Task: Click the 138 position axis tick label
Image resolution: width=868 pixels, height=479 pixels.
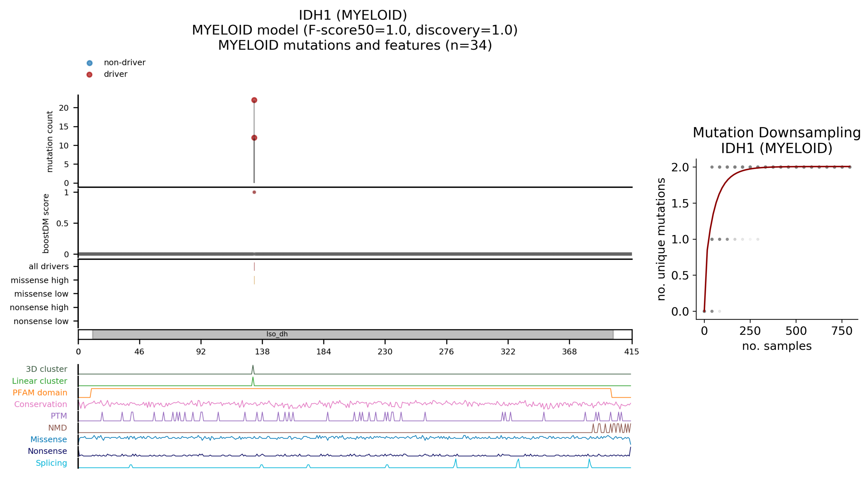Action: 262,352
